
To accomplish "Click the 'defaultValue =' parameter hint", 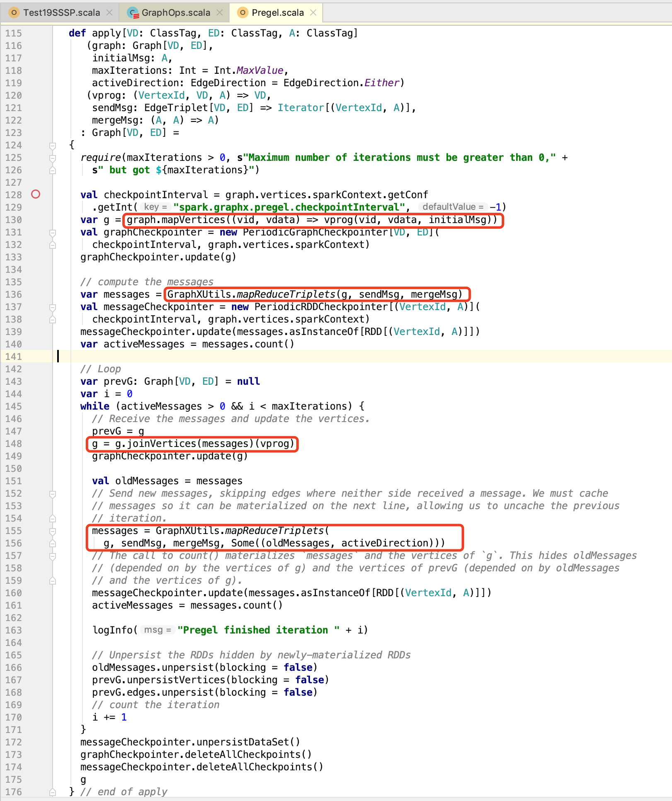I will tap(453, 207).
